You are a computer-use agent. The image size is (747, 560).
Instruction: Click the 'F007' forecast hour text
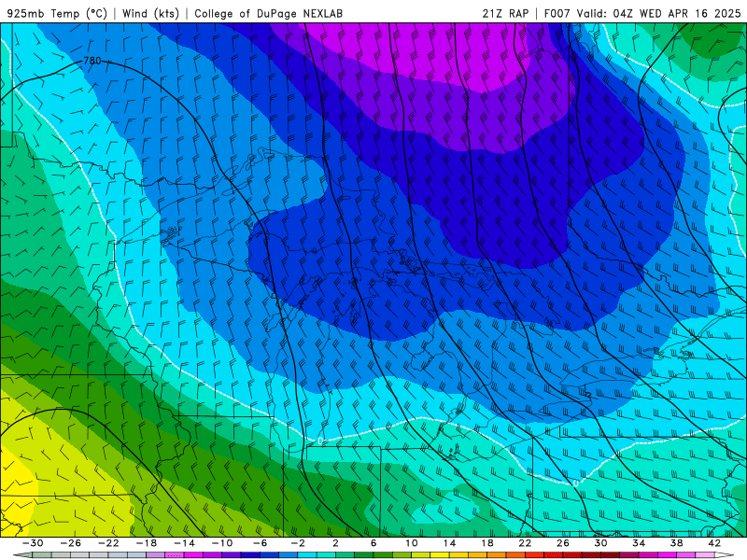[557, 13]
